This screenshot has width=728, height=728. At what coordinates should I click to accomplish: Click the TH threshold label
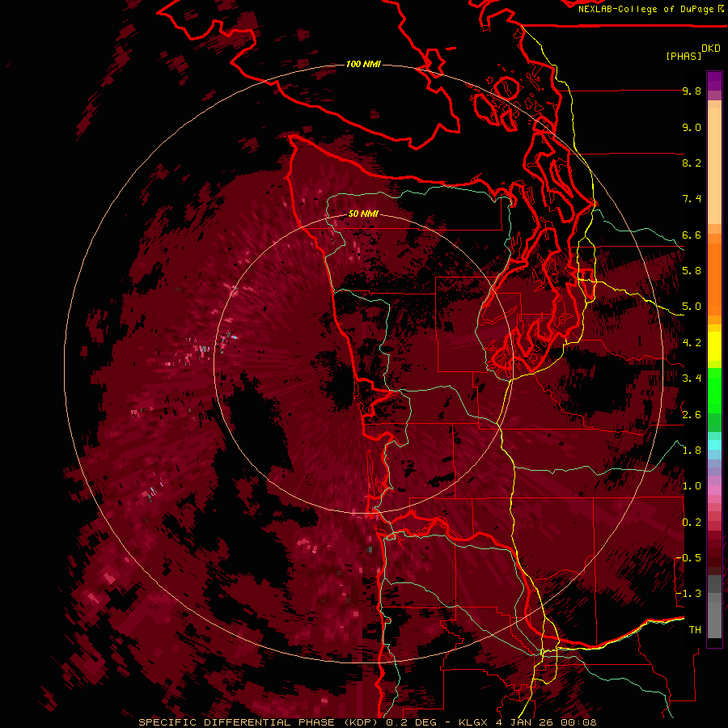pos(695,630)
